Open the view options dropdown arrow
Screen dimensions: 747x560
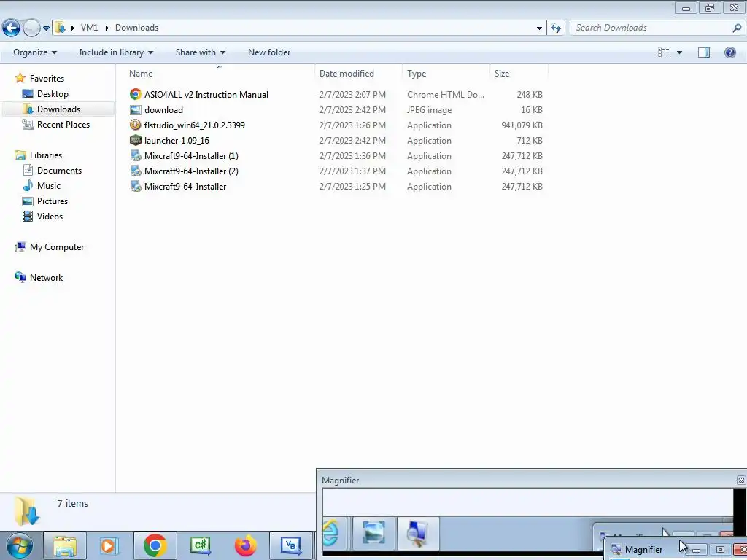click(x=679, y=52)
